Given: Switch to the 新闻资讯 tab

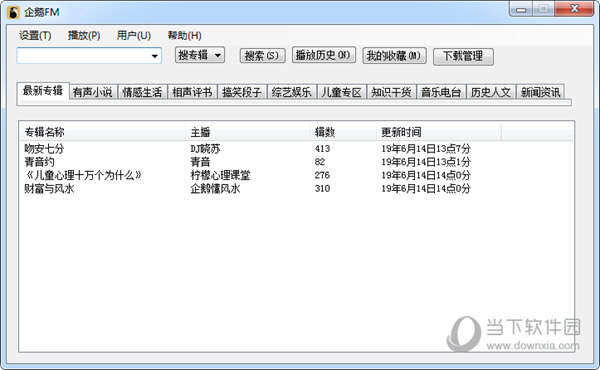Looking at the screenshot, I should [x=540, y=92].
